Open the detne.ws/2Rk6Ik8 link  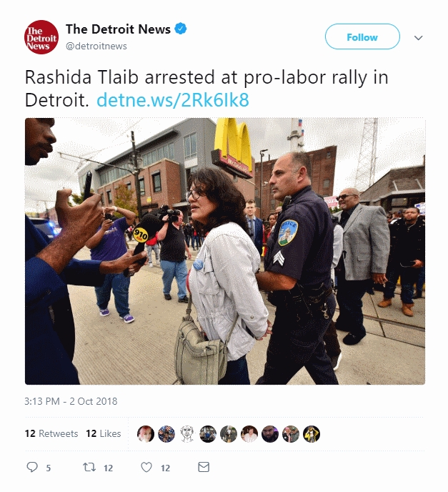click(173, 100)
